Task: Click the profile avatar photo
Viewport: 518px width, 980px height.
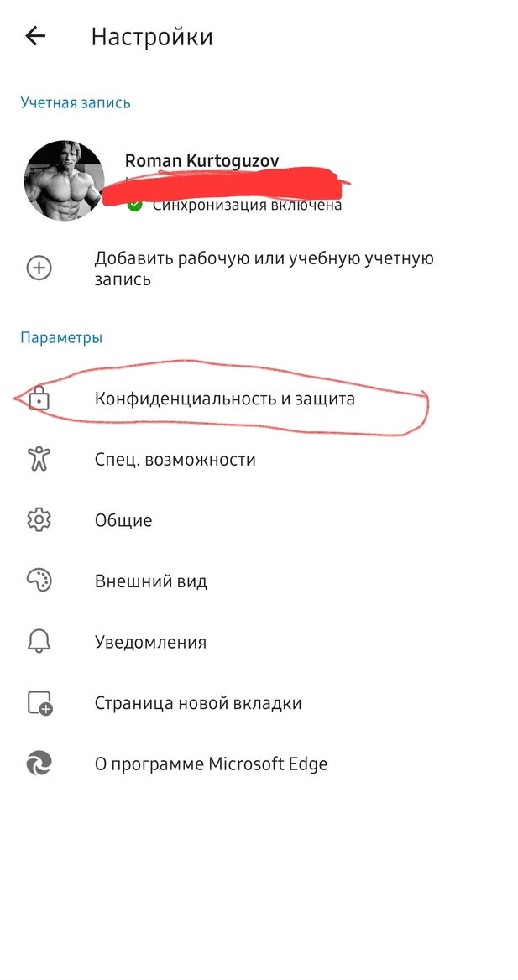Action: [64, 180]
